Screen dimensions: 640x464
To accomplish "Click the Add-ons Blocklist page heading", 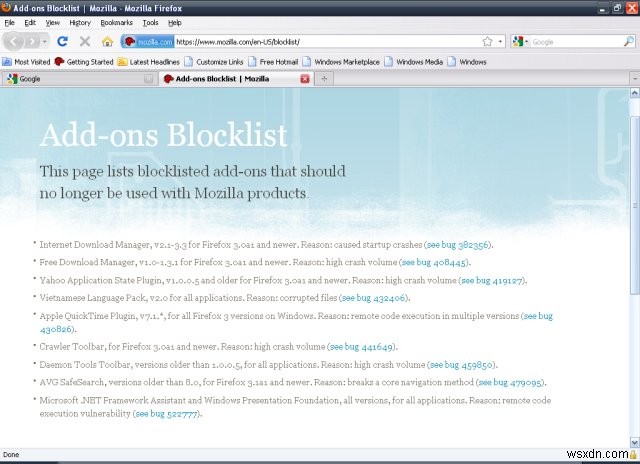I will [x=164, y=134].
